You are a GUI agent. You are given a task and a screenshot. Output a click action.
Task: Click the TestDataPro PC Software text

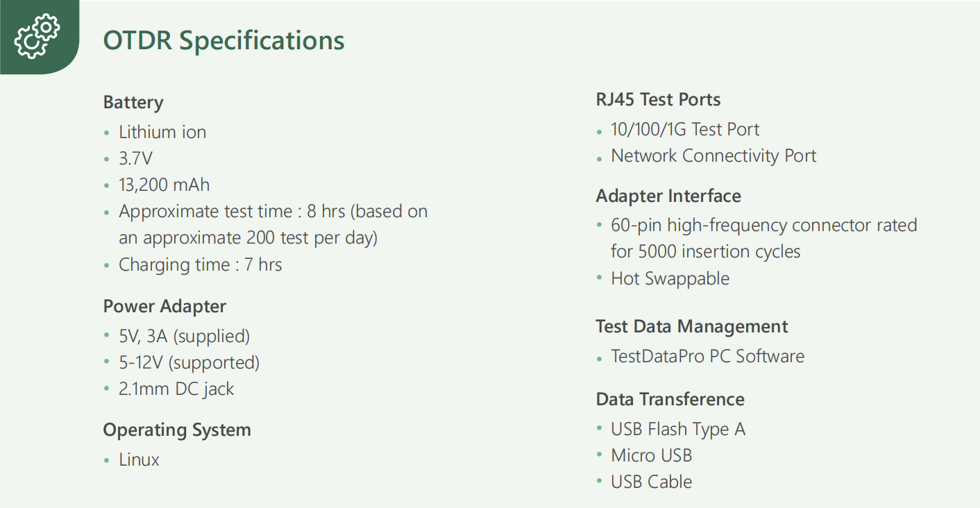click(x=707, y=356)
